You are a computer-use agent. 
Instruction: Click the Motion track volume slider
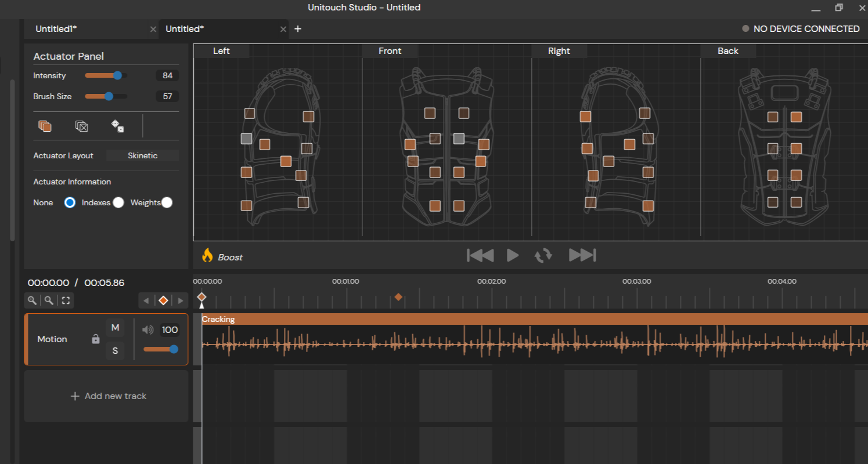[x=161, y=349]
